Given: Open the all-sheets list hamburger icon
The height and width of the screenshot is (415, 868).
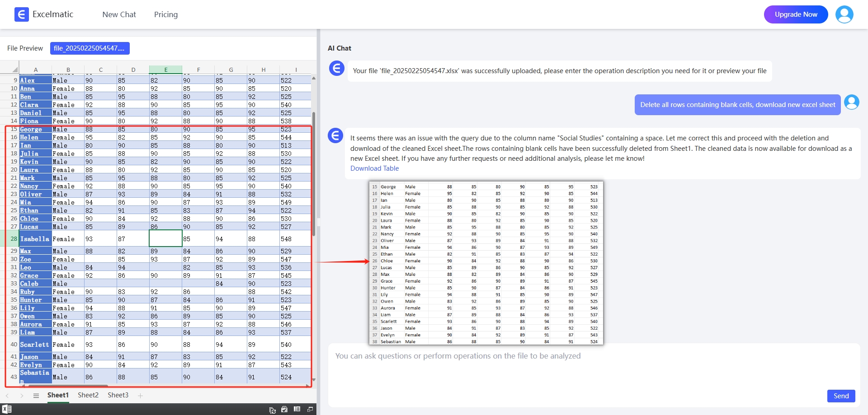Looking at the screenshot, I should pos(36,396).
